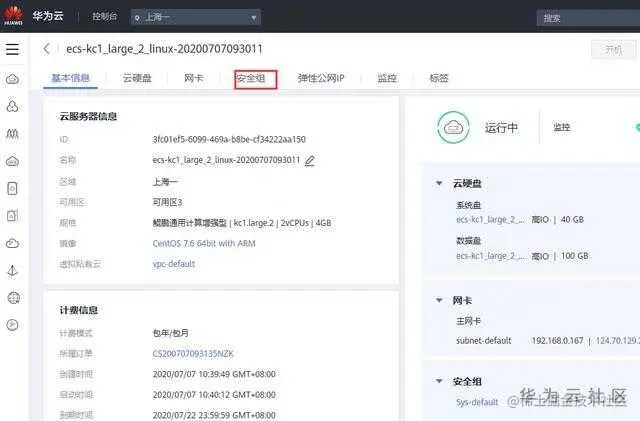Switch to the 云硬盘 tab
This screenshot has height=421, width=640.
pyautogui.click(x=137, y=78)
